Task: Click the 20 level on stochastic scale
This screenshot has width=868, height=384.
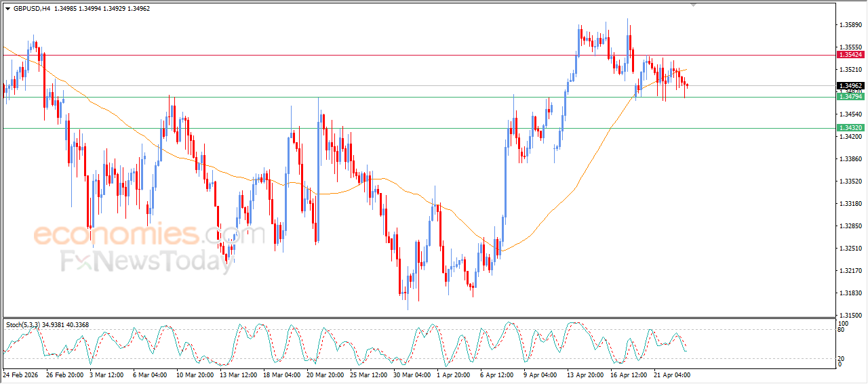Action: 842,358
